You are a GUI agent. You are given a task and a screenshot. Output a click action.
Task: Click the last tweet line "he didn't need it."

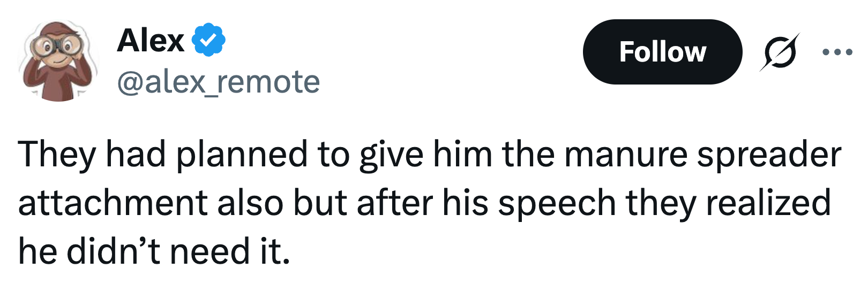coord(154,251)
